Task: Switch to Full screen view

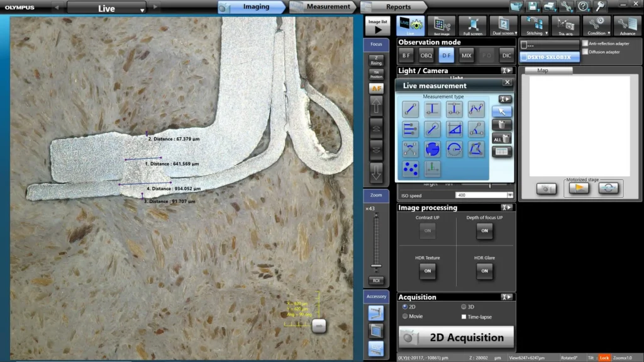Action: pyautogui.click(x=473, y=26)
